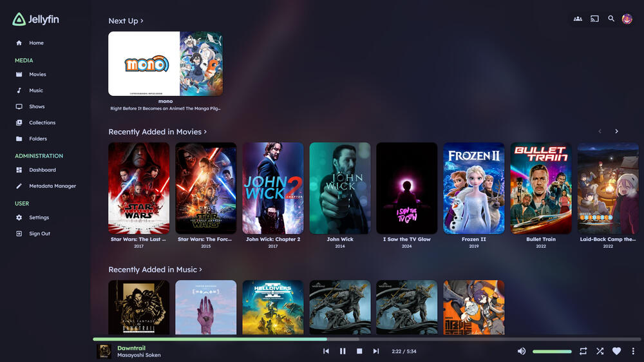Toggle shuffle in the player bar
Image resolution: width=644 pixels, height=362 pixels.
tap(600, 351)
